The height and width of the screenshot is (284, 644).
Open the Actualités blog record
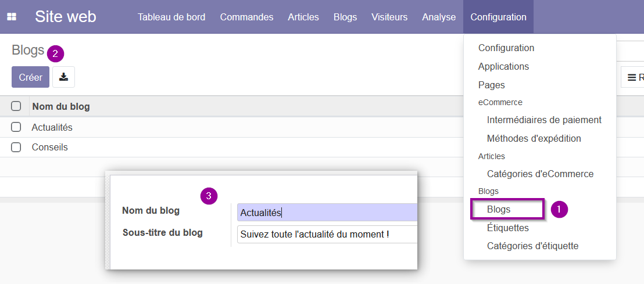[52, 127]
